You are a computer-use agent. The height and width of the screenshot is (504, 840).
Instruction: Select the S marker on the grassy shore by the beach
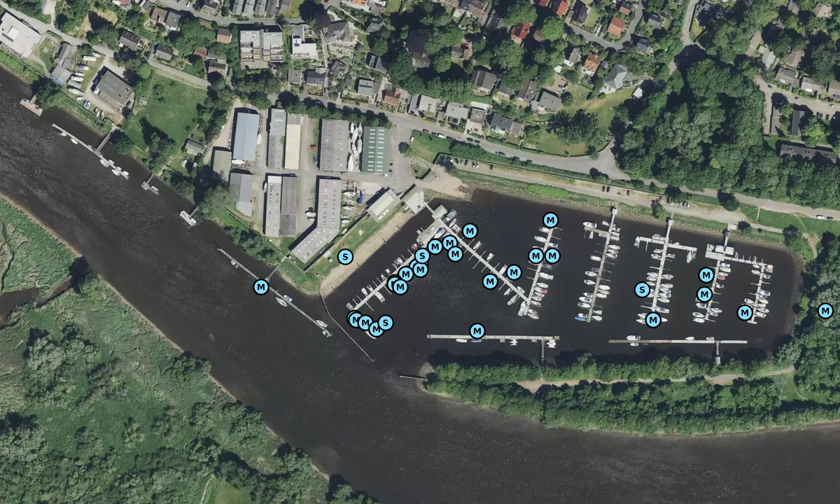(x=344, y=257)
